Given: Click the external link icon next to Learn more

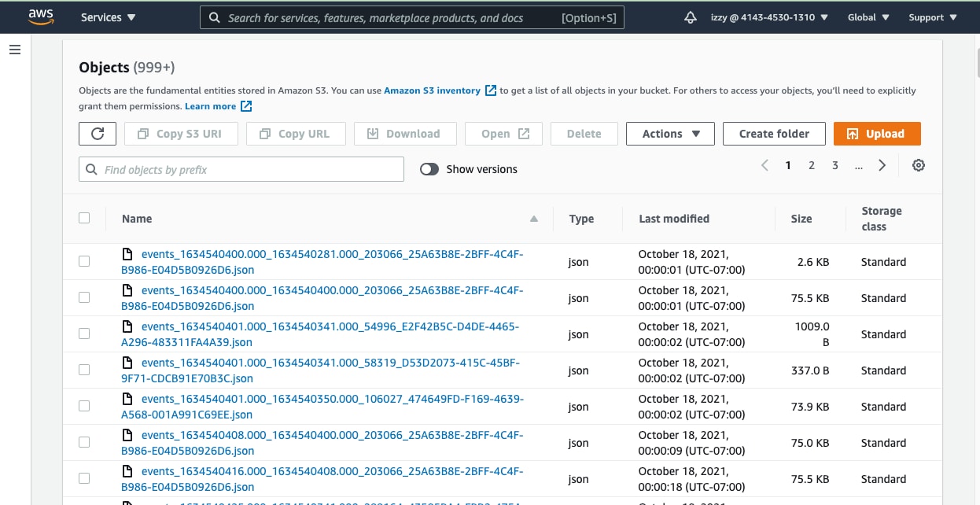Looking at the screenshot, I should 246,106.
